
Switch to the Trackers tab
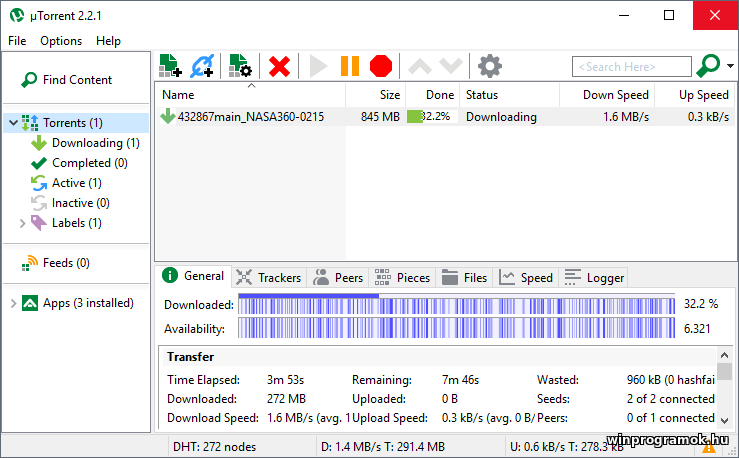coord(269,277)
